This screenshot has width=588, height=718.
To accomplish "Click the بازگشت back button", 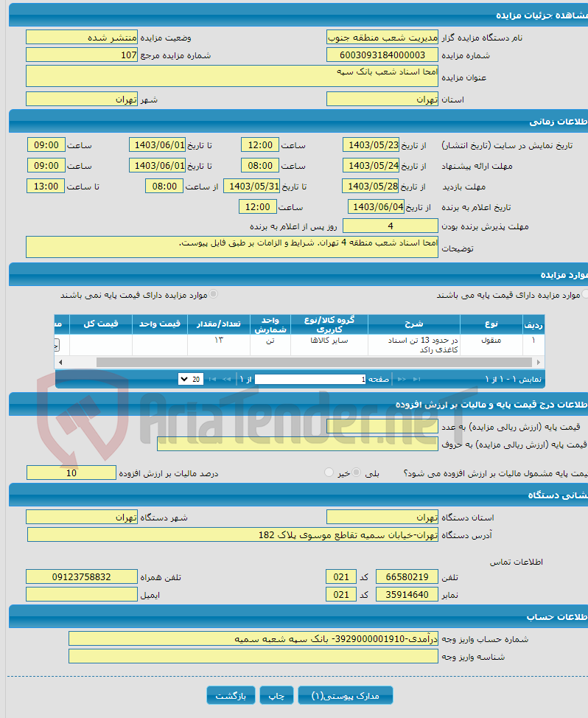I will 231,696.
